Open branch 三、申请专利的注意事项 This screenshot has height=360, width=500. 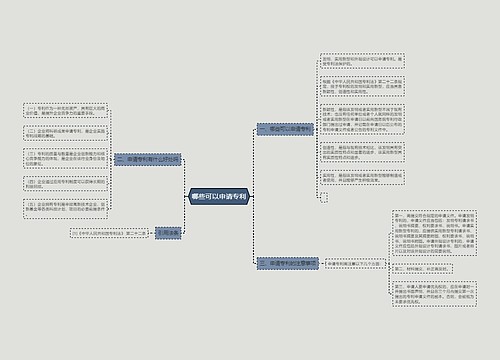288,264
